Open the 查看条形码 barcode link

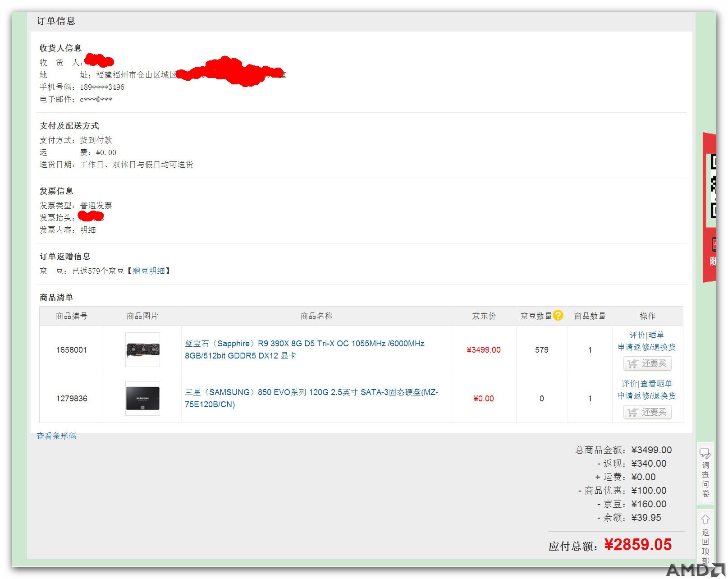56,436
